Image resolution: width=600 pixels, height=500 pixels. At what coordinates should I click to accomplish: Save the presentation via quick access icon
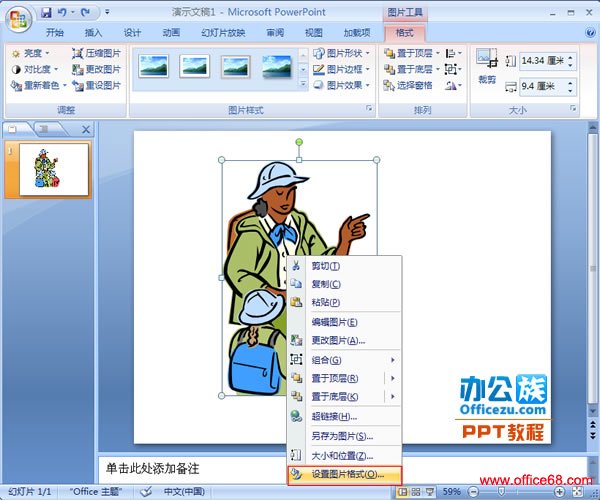(46, 13)
